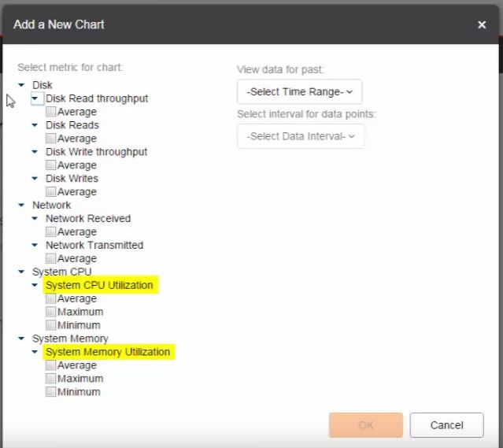The width and height of the screenshot is (503, 448).
Task: Click the 'Add a New Chart' title
Action: tap(59, 24)
